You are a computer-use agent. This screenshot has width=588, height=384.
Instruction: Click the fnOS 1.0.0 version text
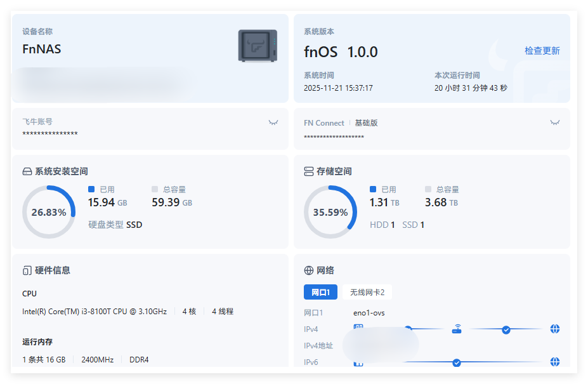[341, 52]
